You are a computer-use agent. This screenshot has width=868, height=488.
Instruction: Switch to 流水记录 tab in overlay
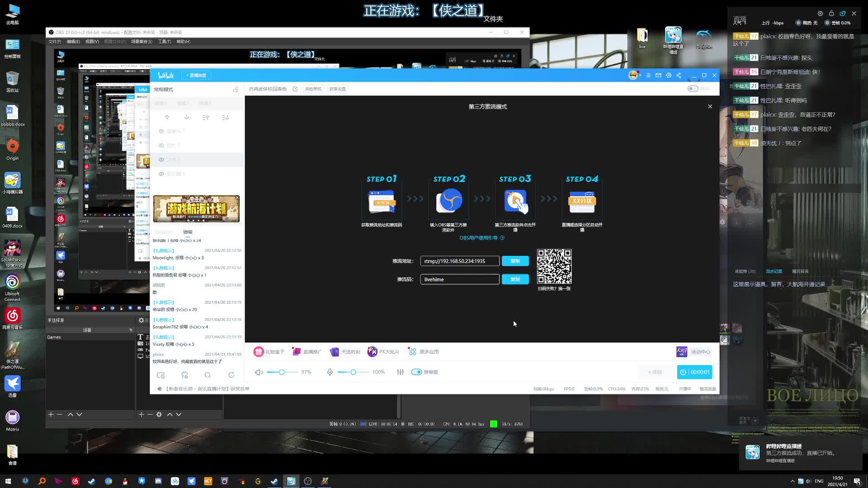774,272
